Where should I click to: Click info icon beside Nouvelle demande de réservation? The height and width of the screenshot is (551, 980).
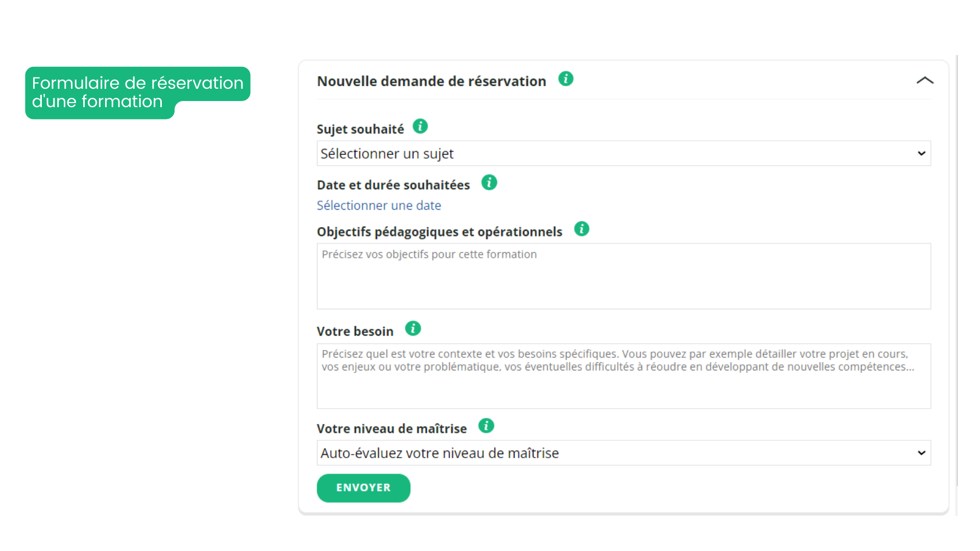coord(566,79)
